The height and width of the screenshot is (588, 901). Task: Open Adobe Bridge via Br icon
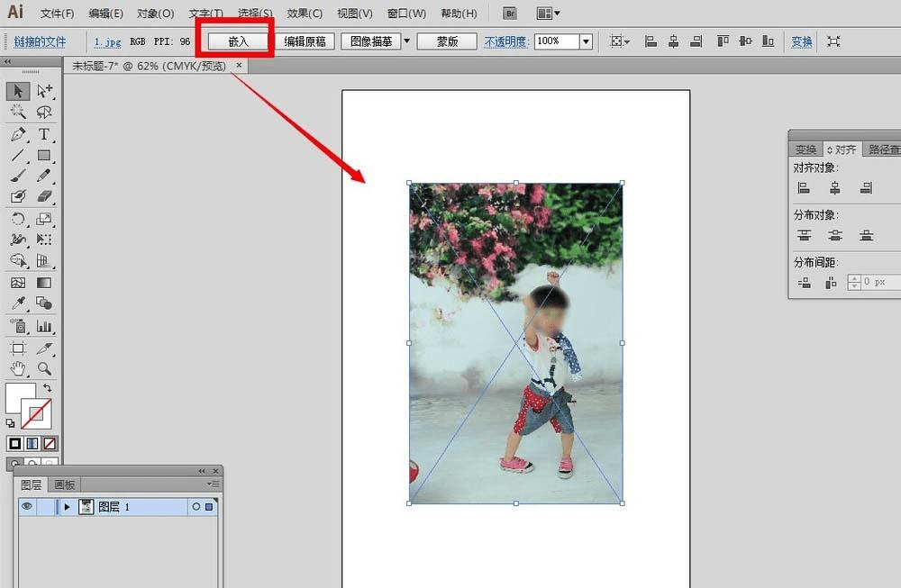click(509, 13)
